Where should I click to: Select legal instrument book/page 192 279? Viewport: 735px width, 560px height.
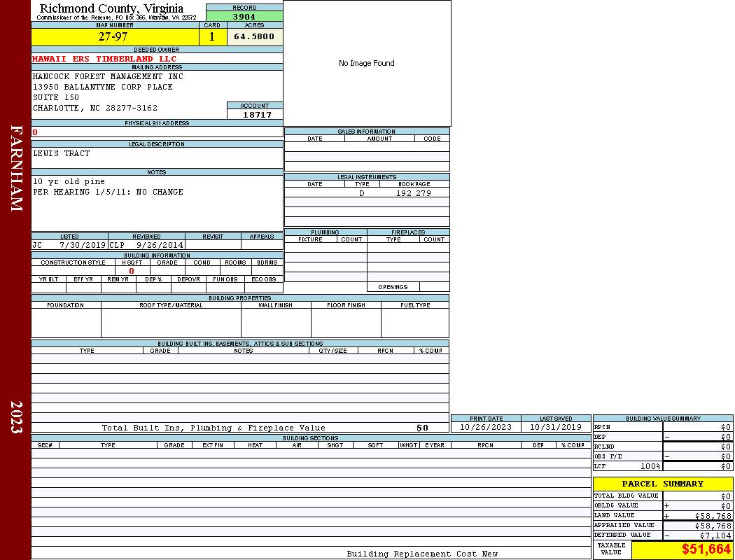(413, 193)
